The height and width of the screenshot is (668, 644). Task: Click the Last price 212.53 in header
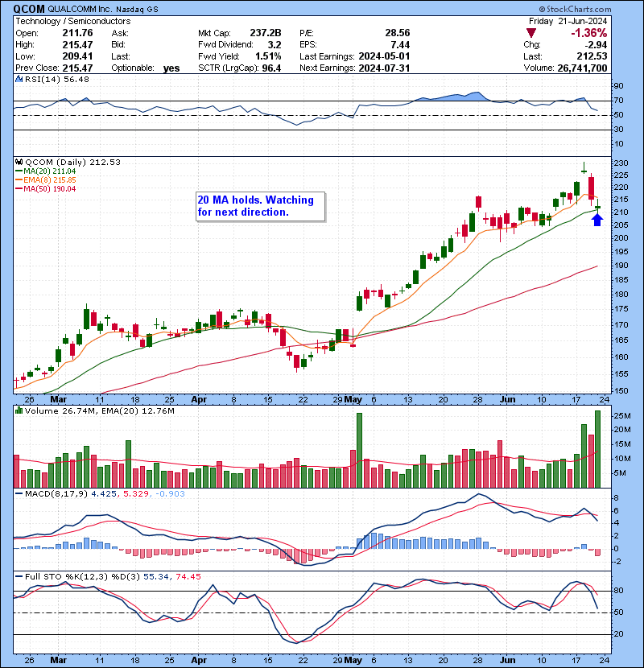591,56
